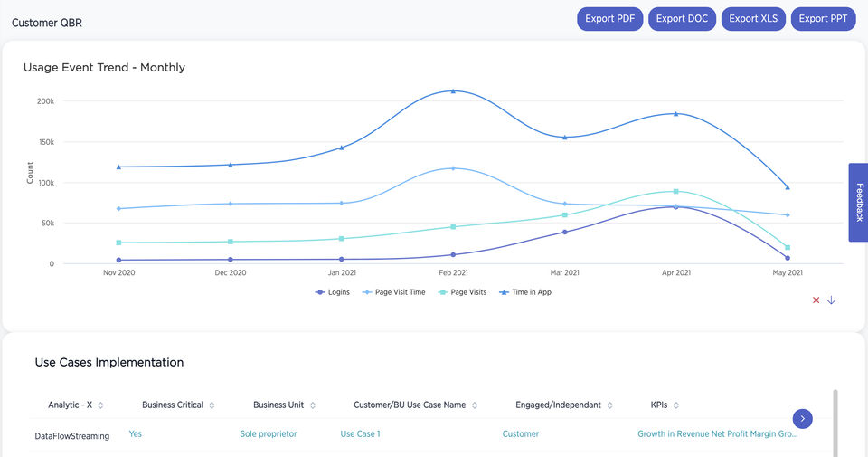
Task: Sort by Analytic - X column
Action: coord(100,405)
